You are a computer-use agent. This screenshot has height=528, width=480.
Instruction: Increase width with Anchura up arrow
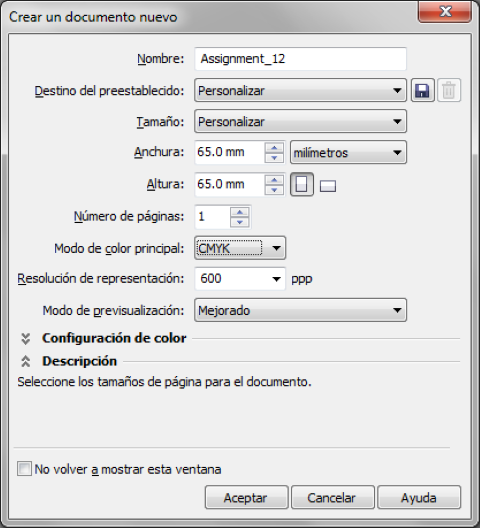point(274,148)
